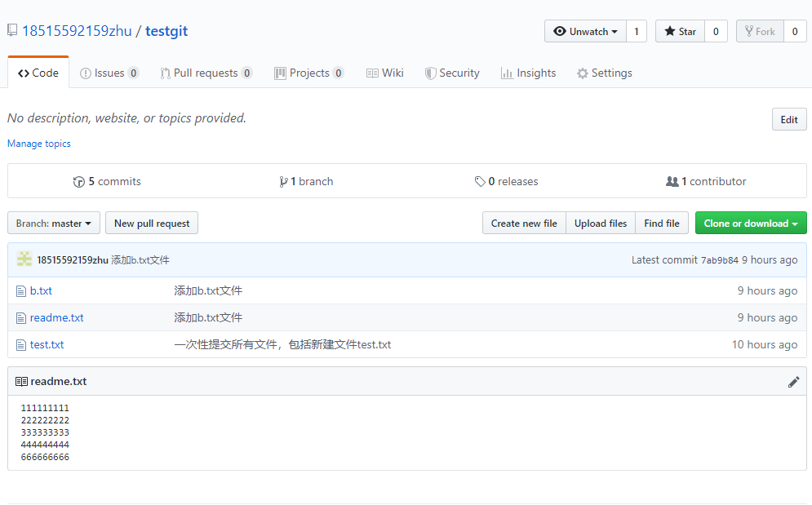Open the Insights tab
Screen dimensions: 812x505
pos(528,73)
